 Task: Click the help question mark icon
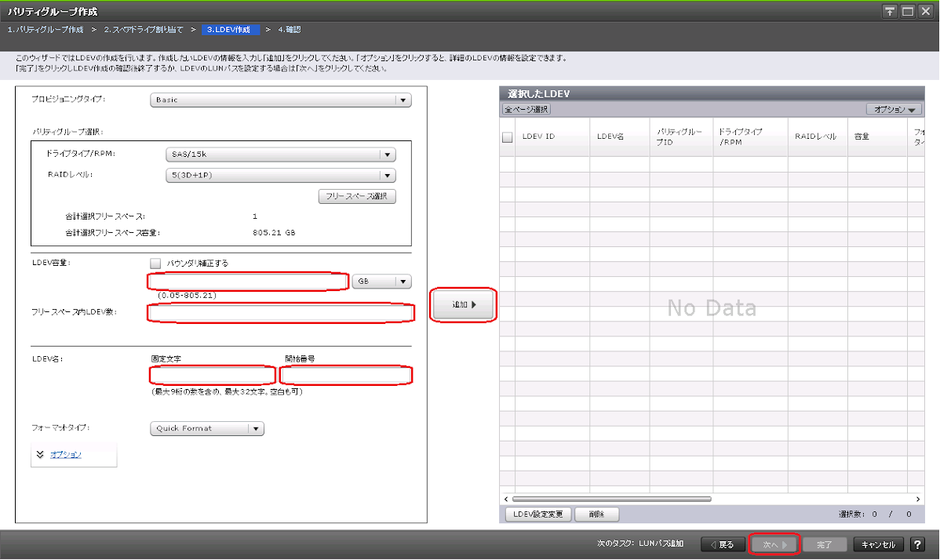coord(916,545)
